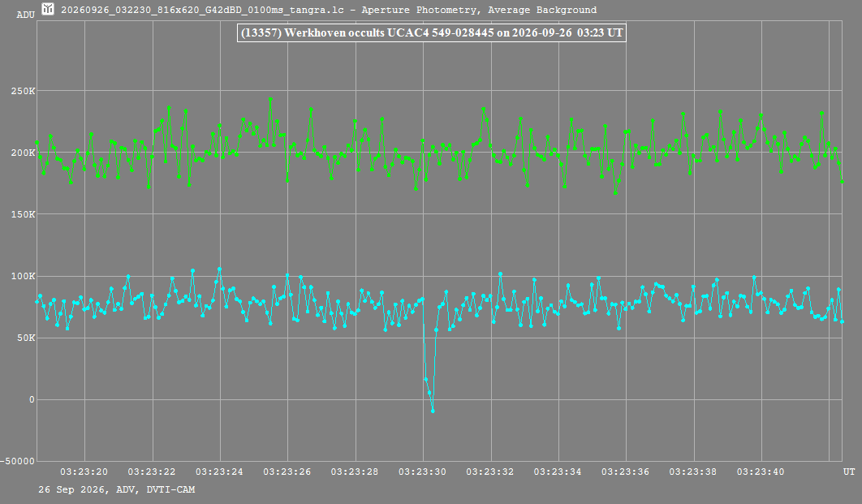Image resolution: width=862 pixels, height=504 pixels.
Task: Click the tangra.lc file name in the header
Action: coord(202,10)
